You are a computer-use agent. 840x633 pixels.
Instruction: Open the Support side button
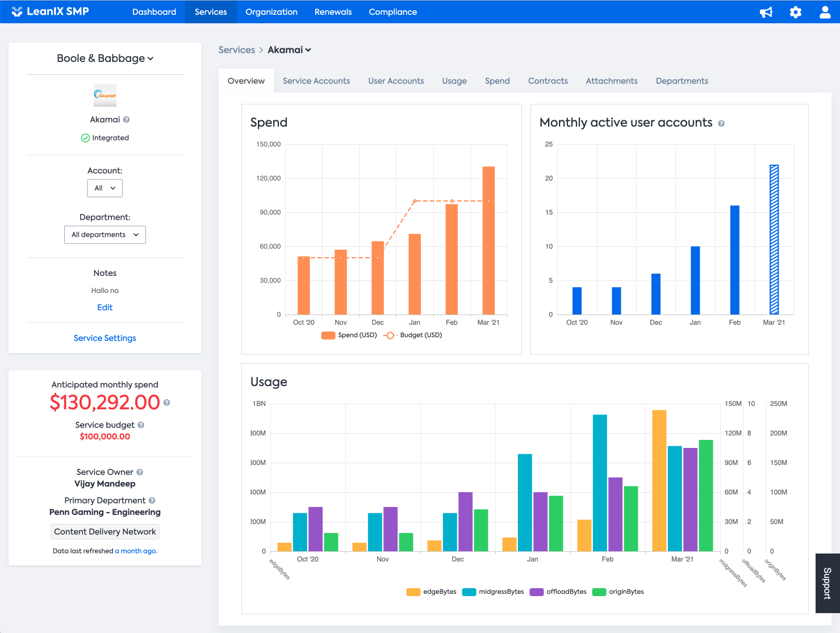(828, 583)
